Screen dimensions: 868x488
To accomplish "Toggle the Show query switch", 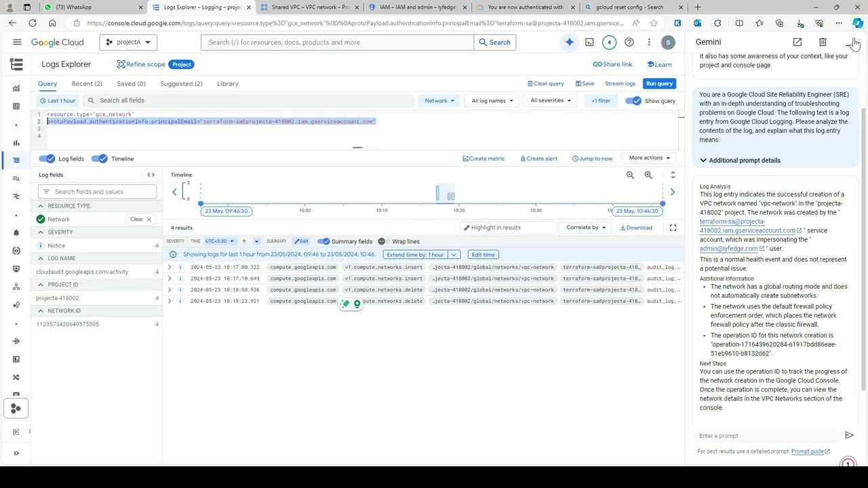I will point(633,101).
